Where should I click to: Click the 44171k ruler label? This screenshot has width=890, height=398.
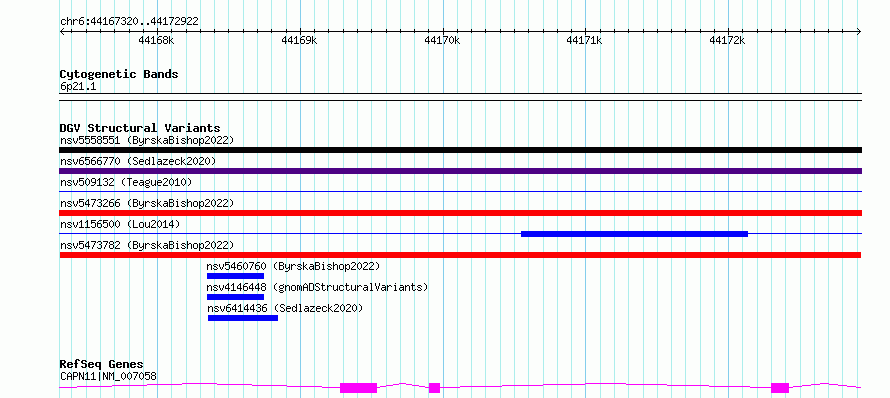click(585, 40)
